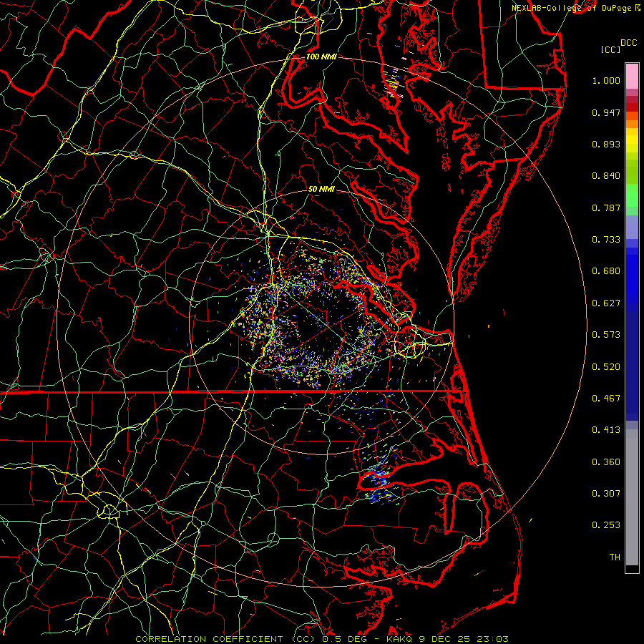Click the 0.253 scale label
Screen dimensions: 644x644
coord(606,525)
